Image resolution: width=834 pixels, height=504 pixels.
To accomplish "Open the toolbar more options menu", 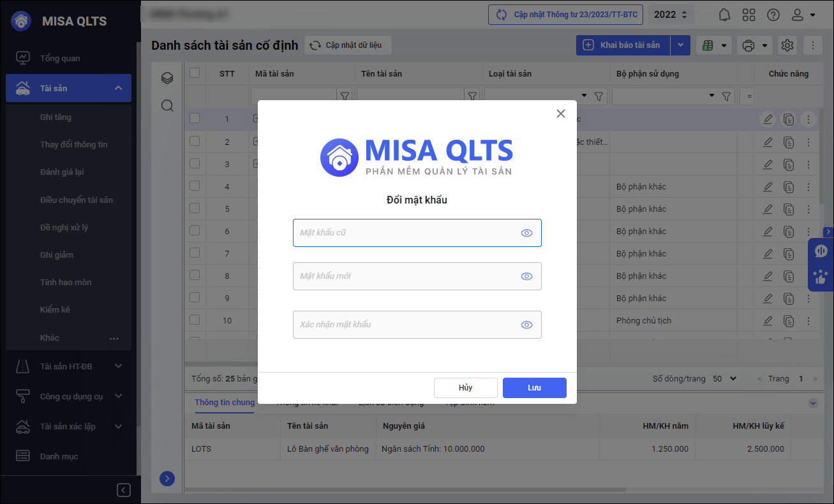I will coord(812,45).
